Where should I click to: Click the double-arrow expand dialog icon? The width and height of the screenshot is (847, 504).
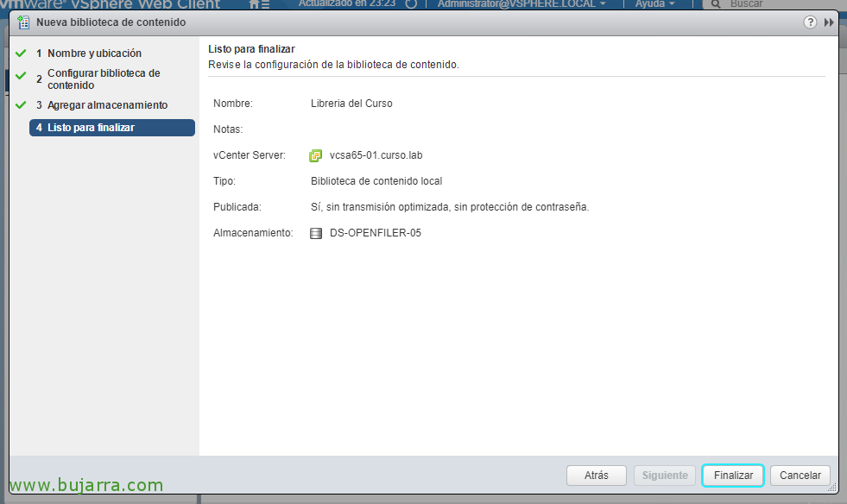click(829, 22)
